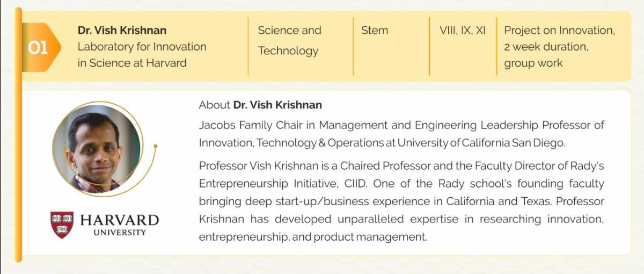Screen dimensions: 644x274
Task: Select the group work text
Action: coord(533,63)
